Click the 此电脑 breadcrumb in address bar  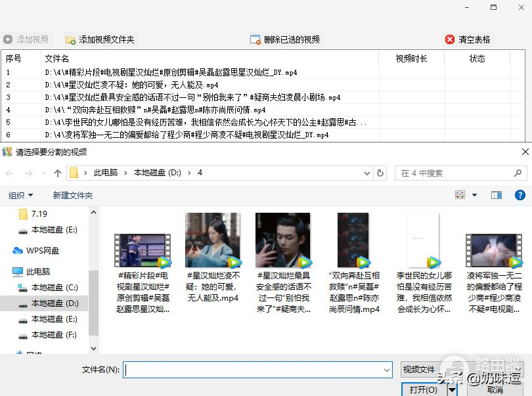click(105, 173)
